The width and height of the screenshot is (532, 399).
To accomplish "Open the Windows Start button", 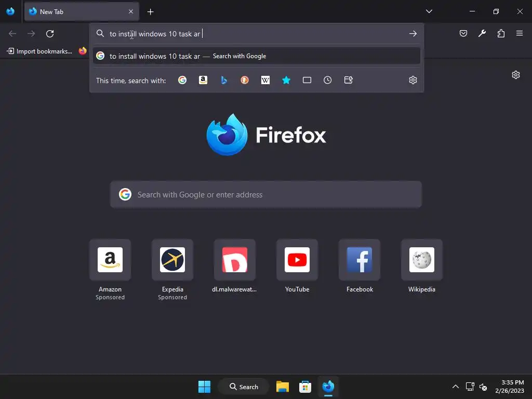I will pyautogui.click(x=204, y=387).
